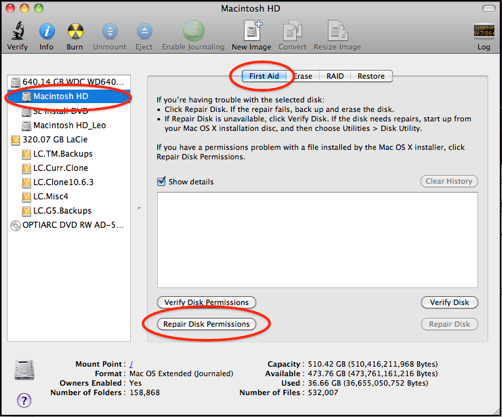502x417 pixels.
Task: Click the Verify Disk button
Action: (449, 302)
